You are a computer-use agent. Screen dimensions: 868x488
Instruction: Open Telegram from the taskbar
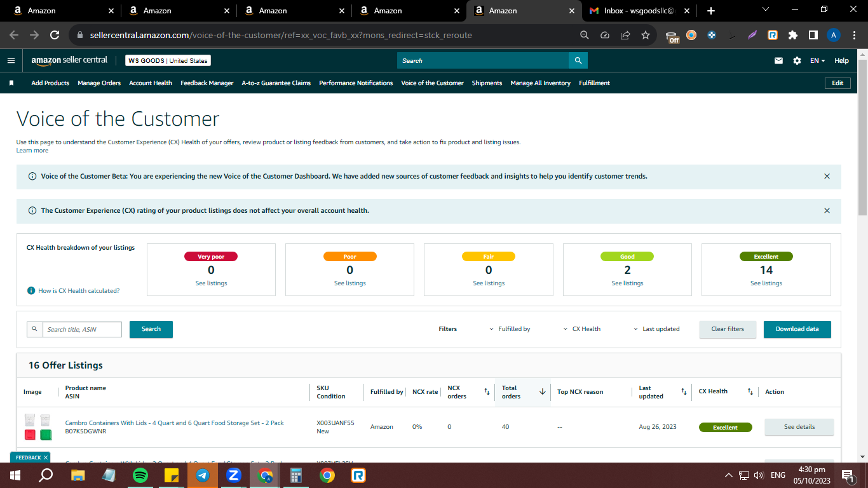(203, 475)
